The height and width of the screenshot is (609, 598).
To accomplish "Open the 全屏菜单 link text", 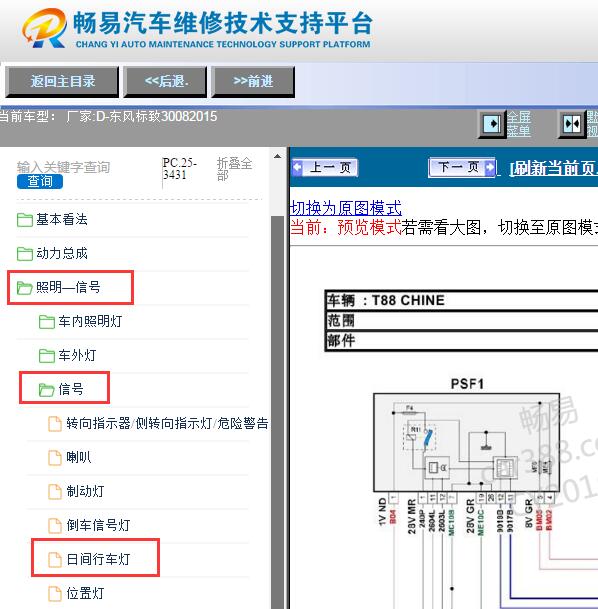I will 518,124.
